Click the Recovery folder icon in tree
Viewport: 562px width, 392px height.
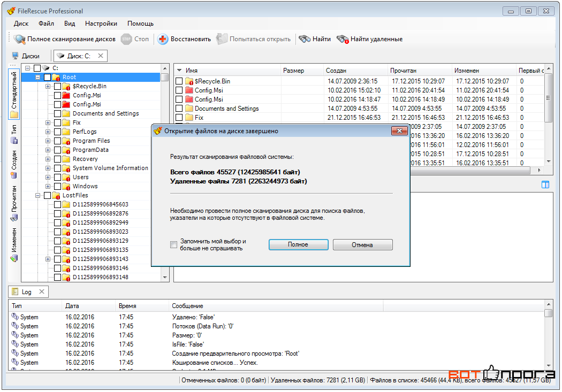(66, 159)
